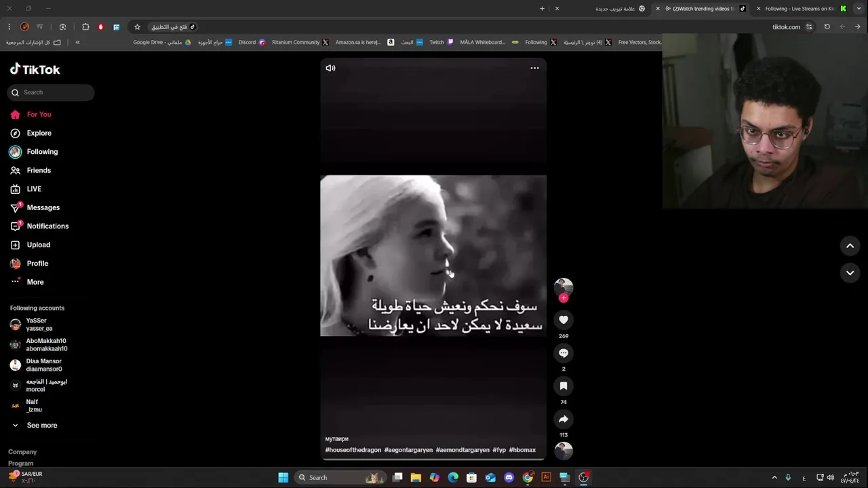Open the new tab plus button
Image resolution: width=868 pixels, height=488 pixels.
click(542, 9)
